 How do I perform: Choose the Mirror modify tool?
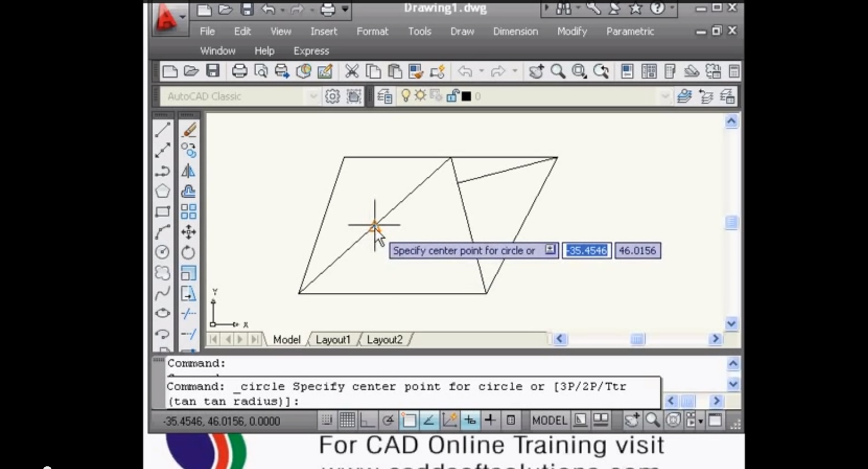coord(188,171)
